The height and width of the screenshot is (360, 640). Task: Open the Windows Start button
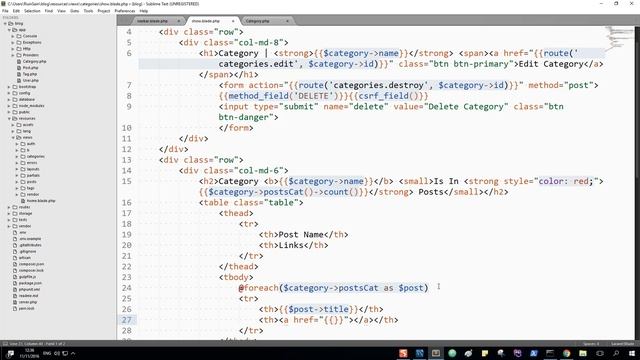tap(632, 353)
